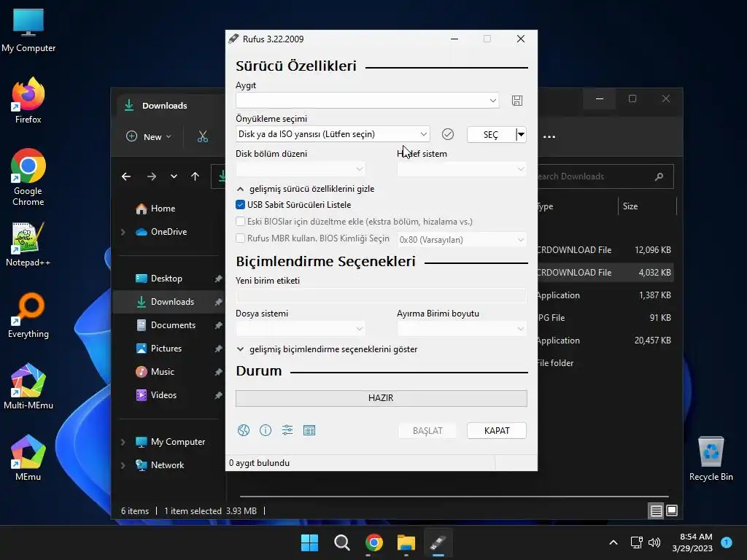Open MEmu desktop shortcut

(x=28, y=458)
